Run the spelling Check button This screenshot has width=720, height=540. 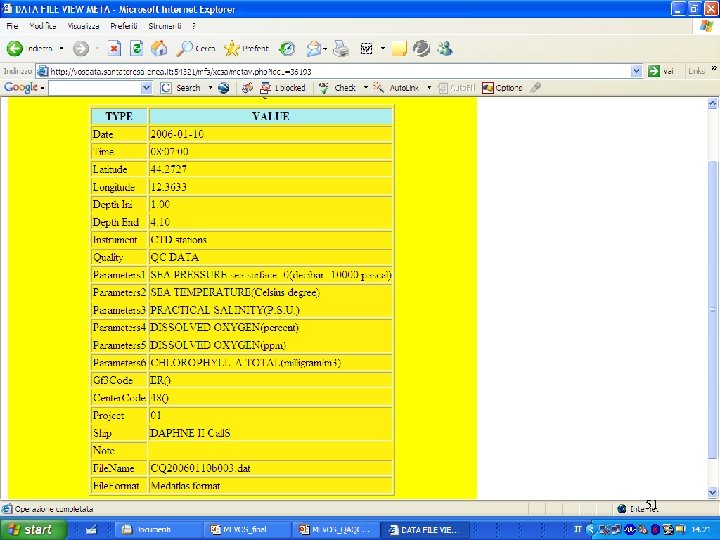click(338, 88)
